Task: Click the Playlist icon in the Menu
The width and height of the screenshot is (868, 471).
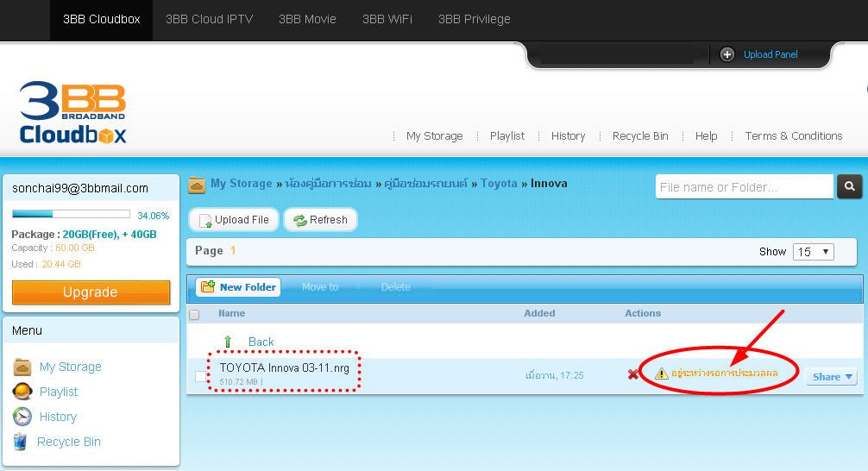Action: tap(22, 392)
